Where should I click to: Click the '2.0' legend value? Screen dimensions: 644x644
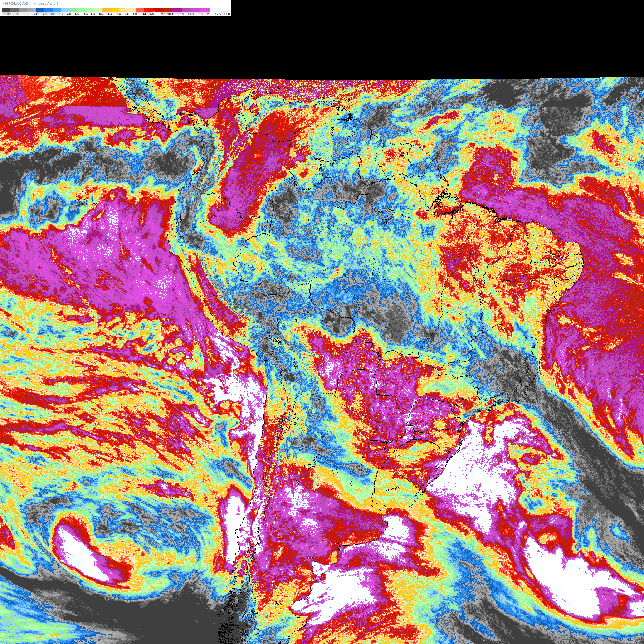[36, 14]
